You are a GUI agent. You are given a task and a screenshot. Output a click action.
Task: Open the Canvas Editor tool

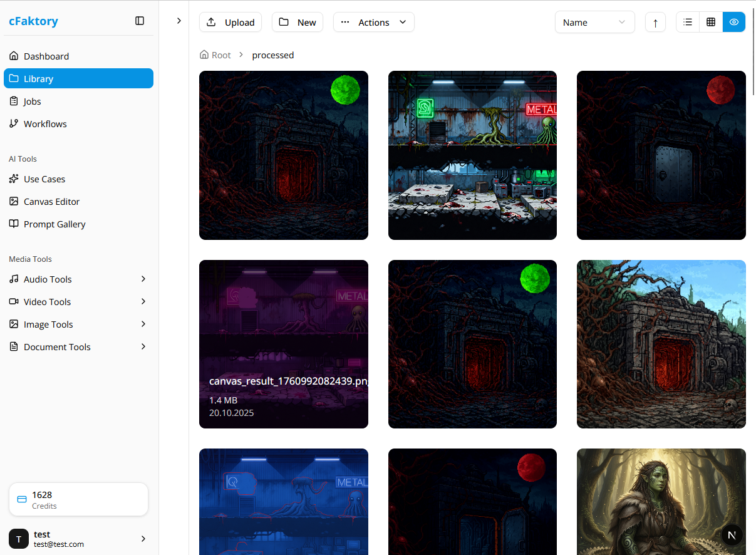pyautogui.click(x=51, y=201)
